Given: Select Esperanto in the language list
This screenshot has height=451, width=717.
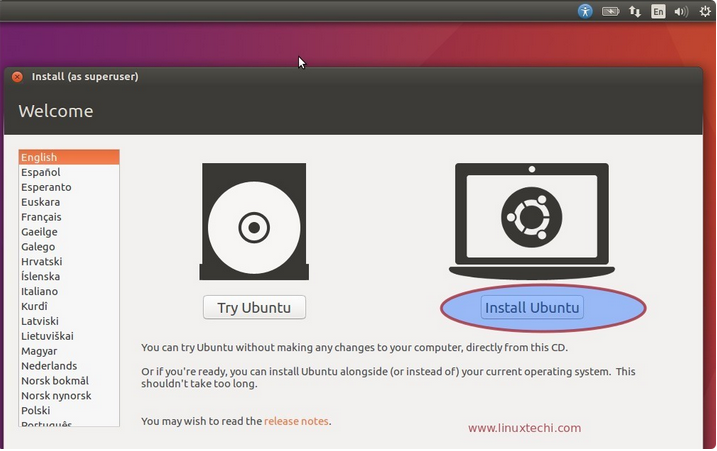Looking at the screenshot, I should (x=69, y=187).
